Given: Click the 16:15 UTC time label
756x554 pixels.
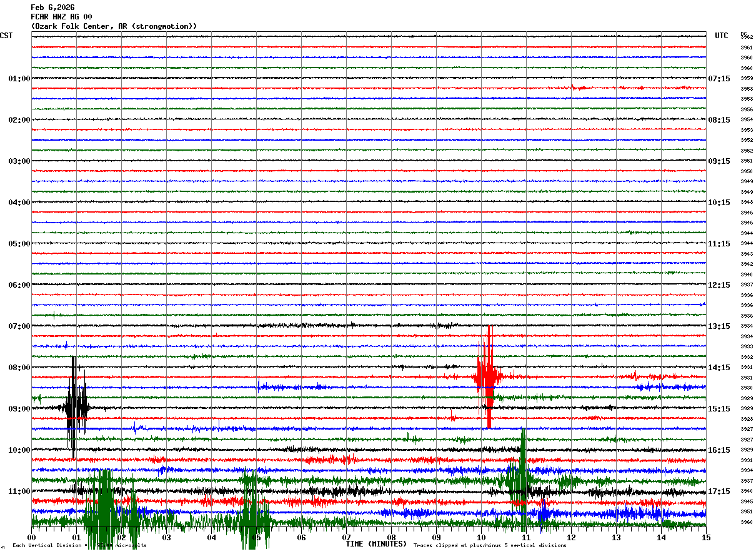Looking at the screenshot, I should tap(719, 450).
